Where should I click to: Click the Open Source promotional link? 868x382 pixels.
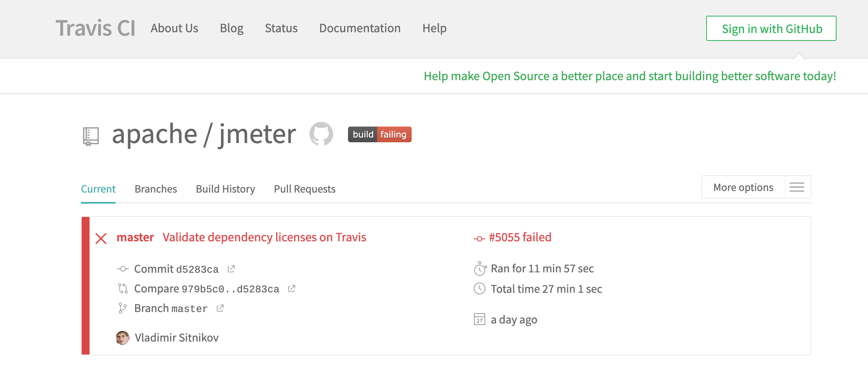[630, 76]
